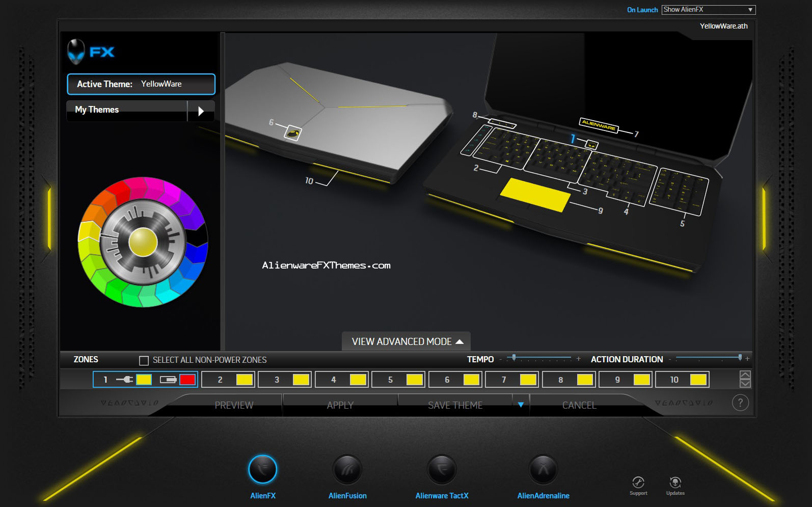Click zone 7 yellow color swatch
This screenshot has height=507, width=812.
(528, 380)
